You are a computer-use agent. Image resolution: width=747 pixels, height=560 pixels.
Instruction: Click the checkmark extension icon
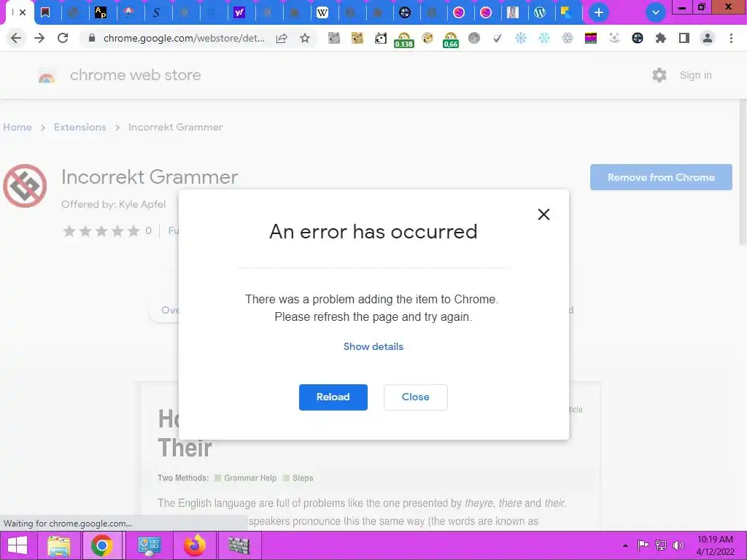pyautogui.click(x=498, y=38)
